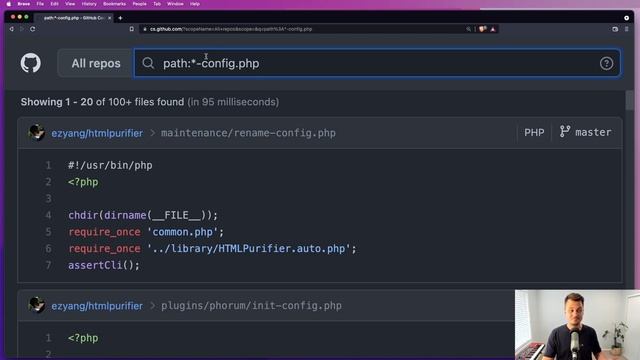Click line number 4 in first snippet
The width and height of the screenshot is (640, 360).
pyautogui.click(x=48, y=215)
